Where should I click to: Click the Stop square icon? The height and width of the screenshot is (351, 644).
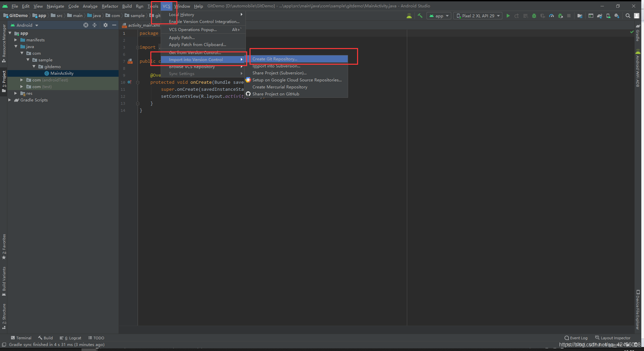pyautogui.click(x=569, y=16)
